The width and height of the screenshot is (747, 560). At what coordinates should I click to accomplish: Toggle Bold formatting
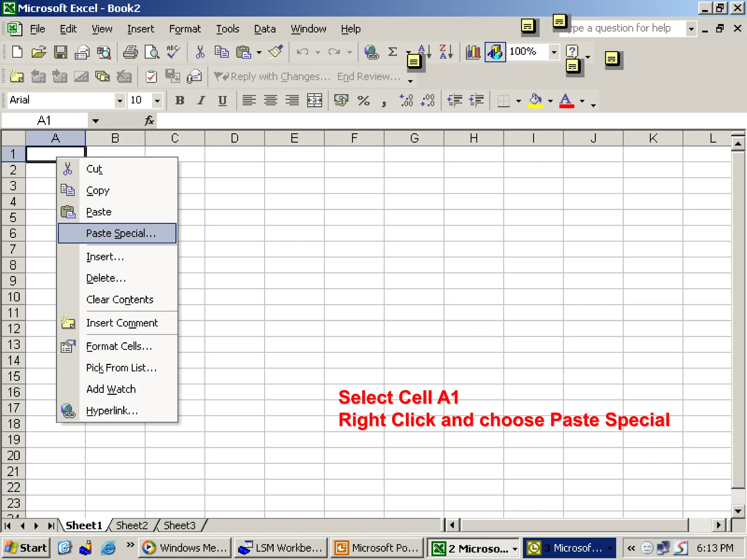point(179,100)
